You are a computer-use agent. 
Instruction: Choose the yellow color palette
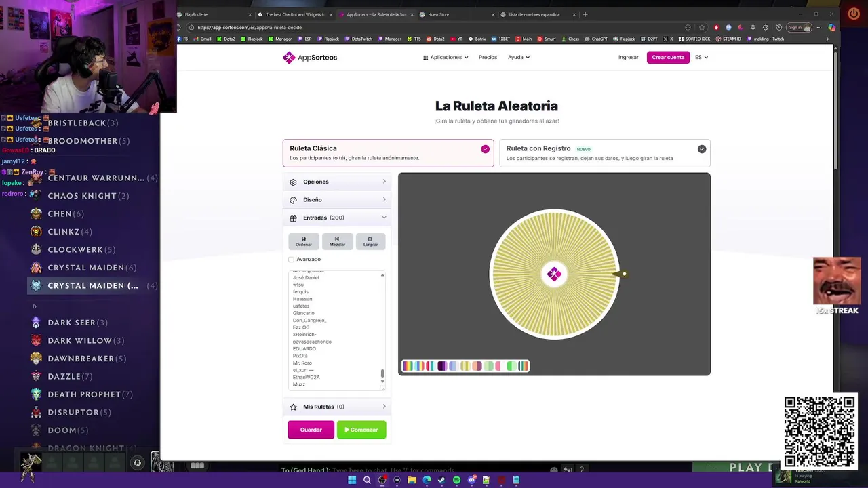pos(465,366)
